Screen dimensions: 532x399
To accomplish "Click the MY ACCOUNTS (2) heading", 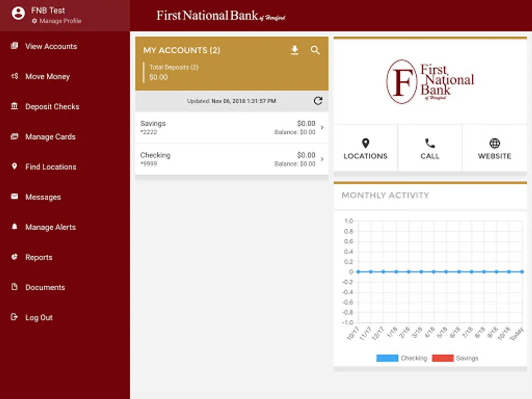I will (x=182, y=51).
